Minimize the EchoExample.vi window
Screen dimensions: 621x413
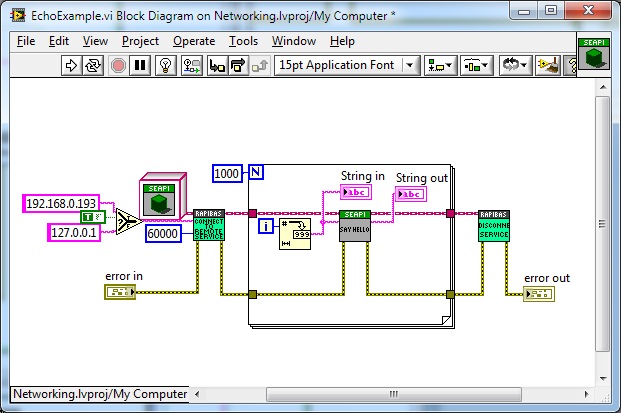(x=524, y=11)
